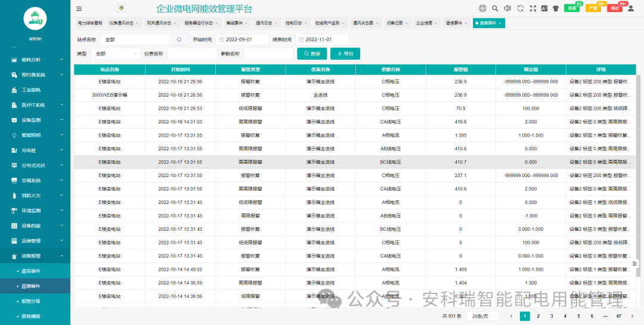Open the 遥信事件 submenu item

pyautogui.click(x=35, y=271)
